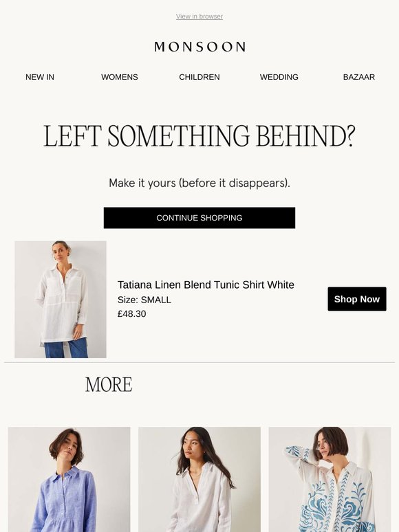The height and width of the screenshot is (532, 399).
Task: Click the CONTINUE SHOPPING button
Action: [x=199, y=218]
